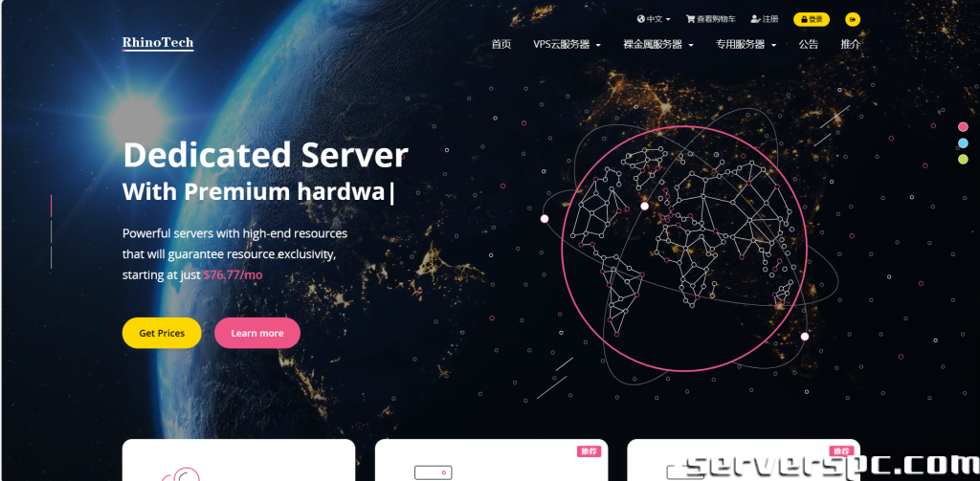Select the light blue color dot
The height and width of the screenshot is (481, 980).
tap(963, 143)
